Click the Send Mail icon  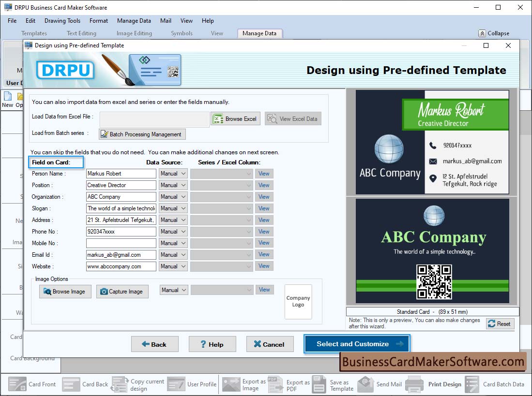point(366,384)
